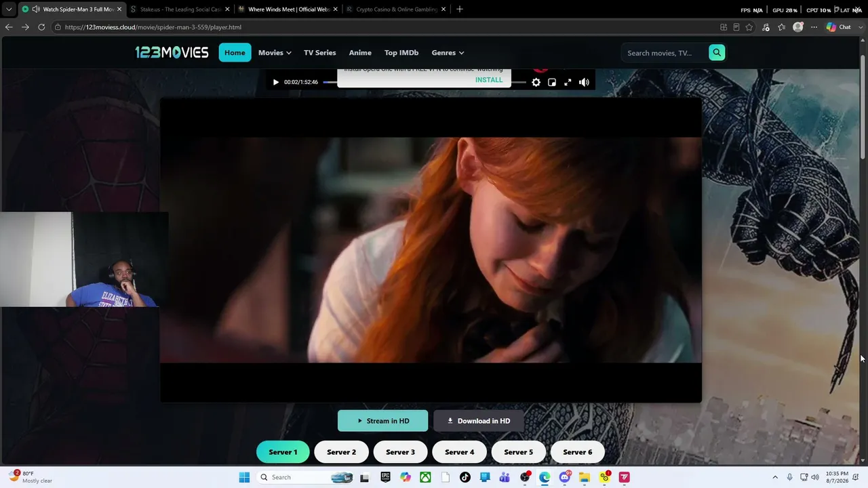Screen dimensions: 868x488
Task: Open the browser Settings and more menu
Action: (x=814, y=27)
